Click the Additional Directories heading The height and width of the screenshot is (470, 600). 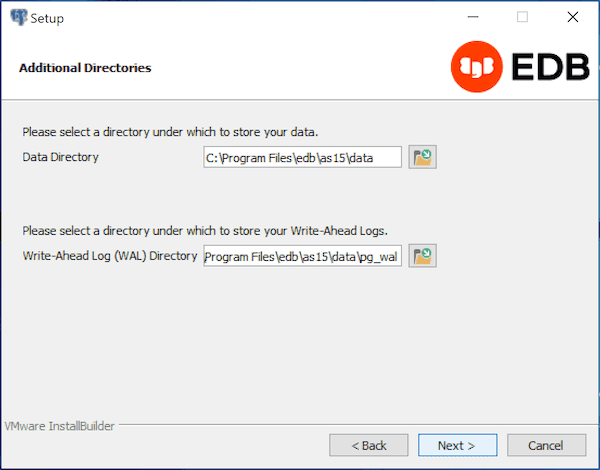point(85,68)
